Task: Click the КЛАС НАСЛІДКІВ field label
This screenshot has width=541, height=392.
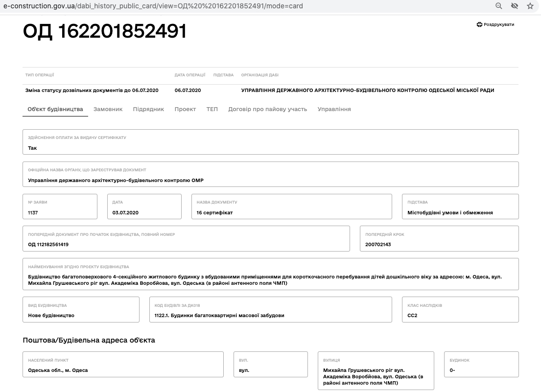Action: (x=425, y=305)
